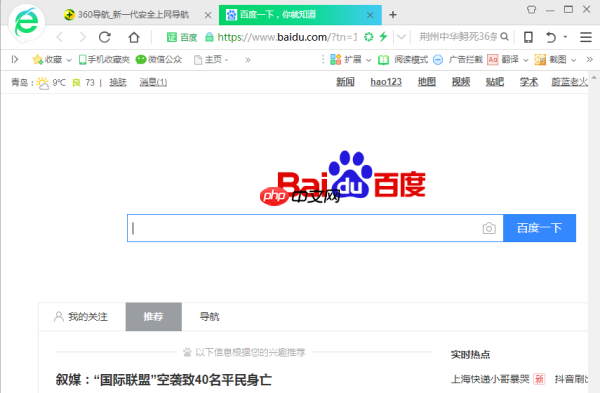Close the 百度一下 tab
The height and width of the screenshot is (393, 600).
(x=370, y=15)
